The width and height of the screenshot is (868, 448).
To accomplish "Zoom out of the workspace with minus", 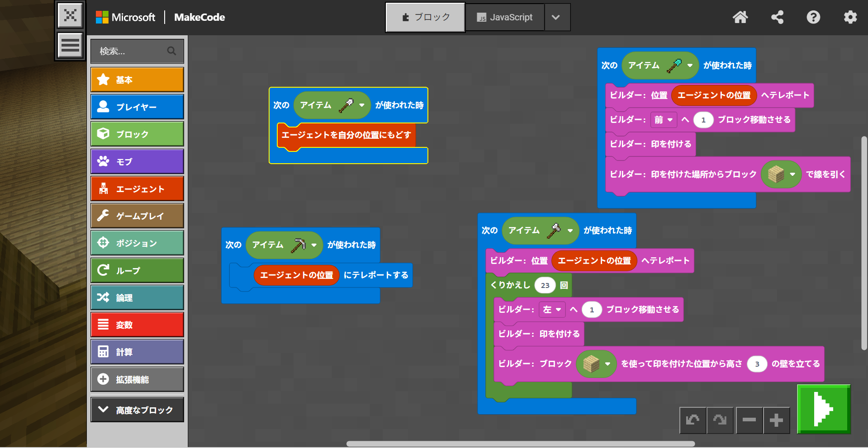I will 749,420.
